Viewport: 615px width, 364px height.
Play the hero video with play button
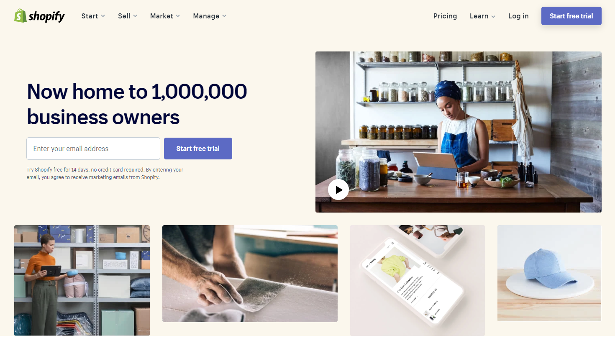click(338, 190)
